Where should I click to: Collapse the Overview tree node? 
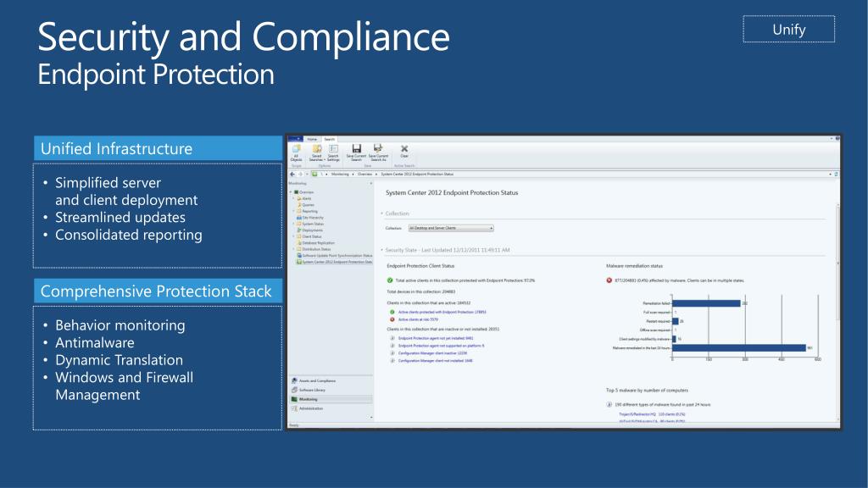(x=292, y=192)
